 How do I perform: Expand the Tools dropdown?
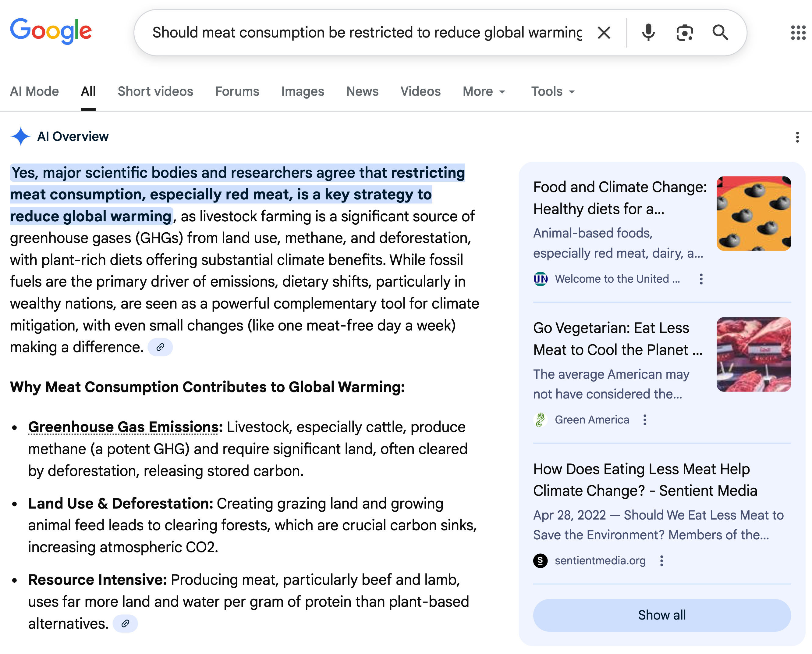coord(553,91)
